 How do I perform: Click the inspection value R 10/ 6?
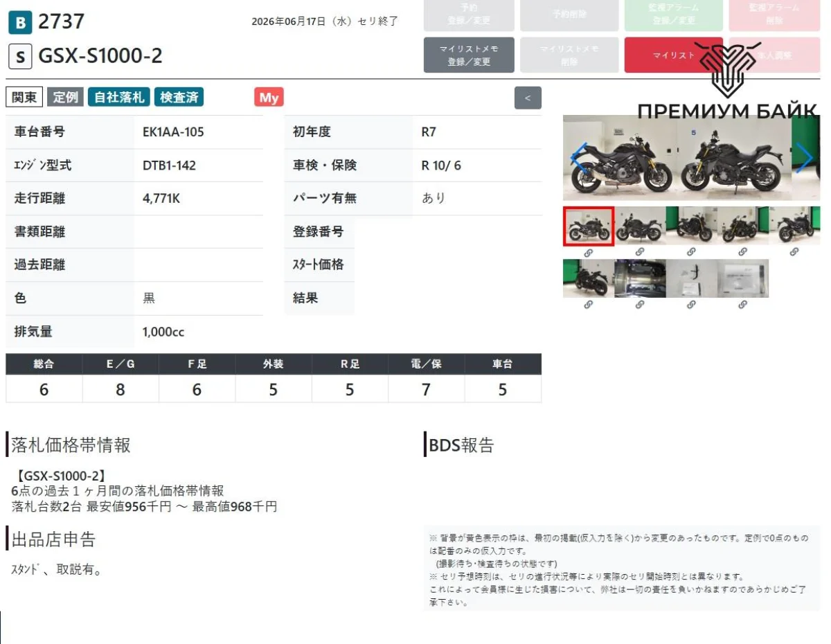[441, 166]
